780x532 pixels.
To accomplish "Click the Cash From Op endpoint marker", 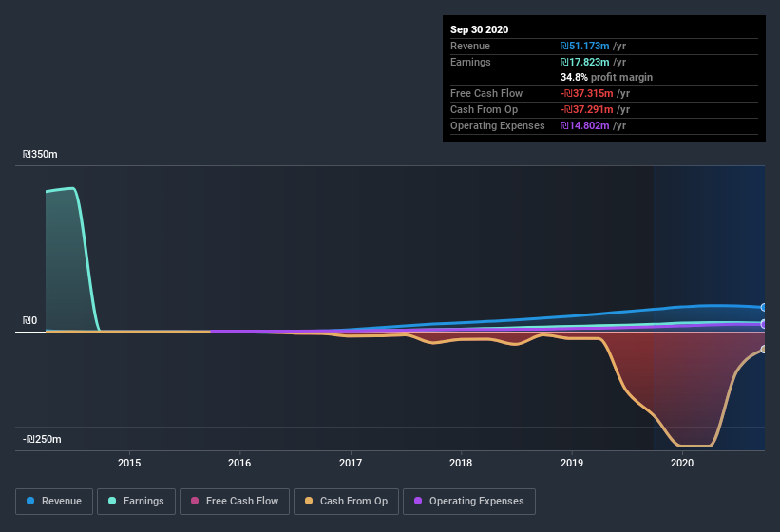I will (764, 350).
